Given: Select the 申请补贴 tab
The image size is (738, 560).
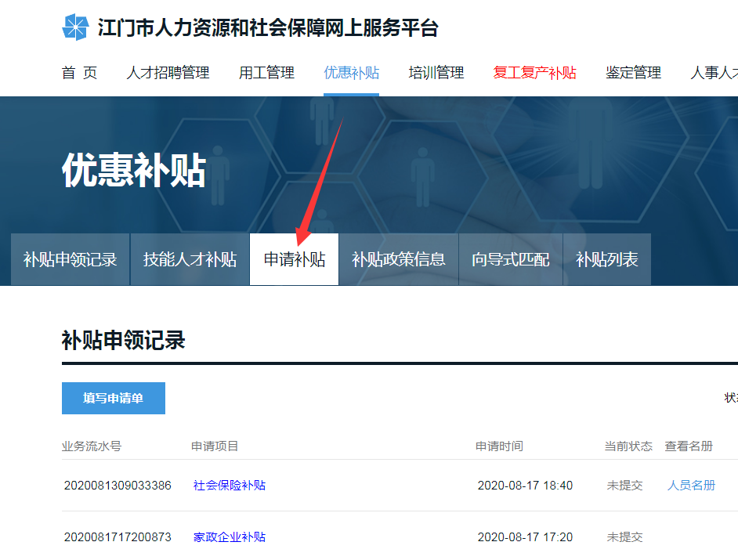Looking at the screenshot, I should point(293,259).
